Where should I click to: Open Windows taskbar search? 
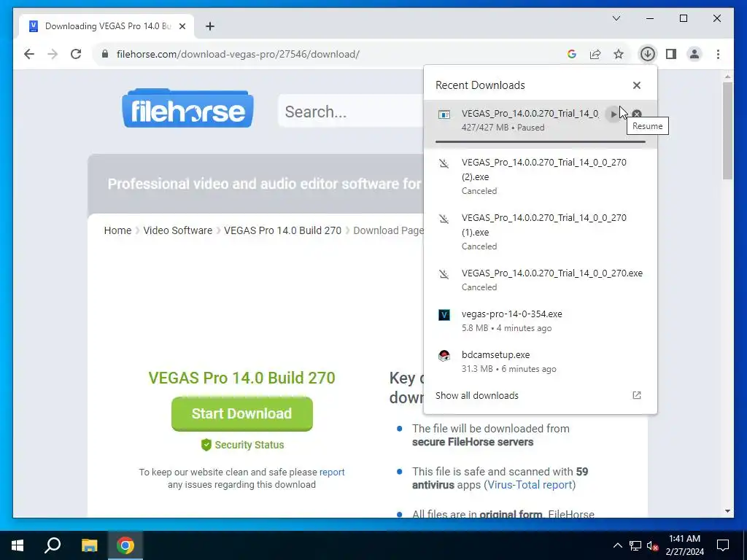click(x=53, y=545)
